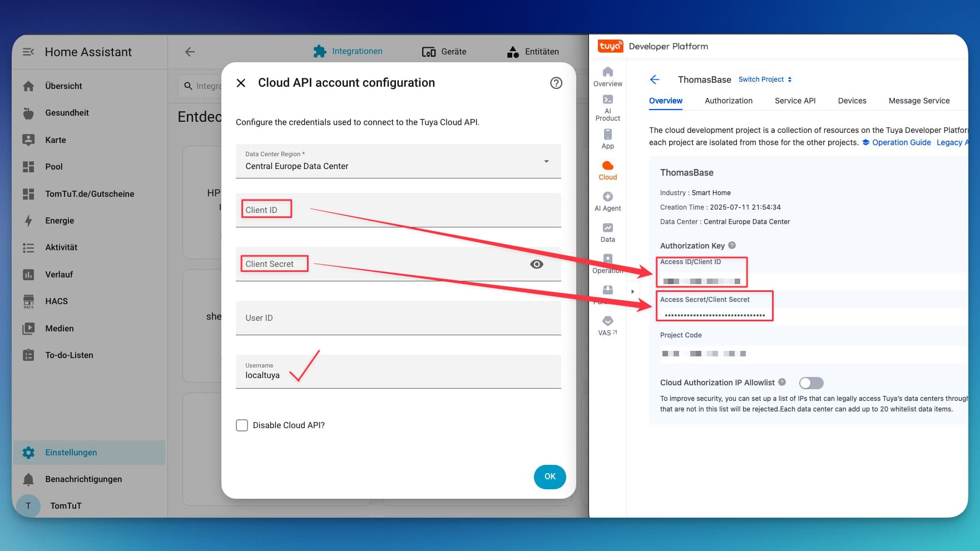Expand the Tuya sidebar with the arrow

[632, 291]
